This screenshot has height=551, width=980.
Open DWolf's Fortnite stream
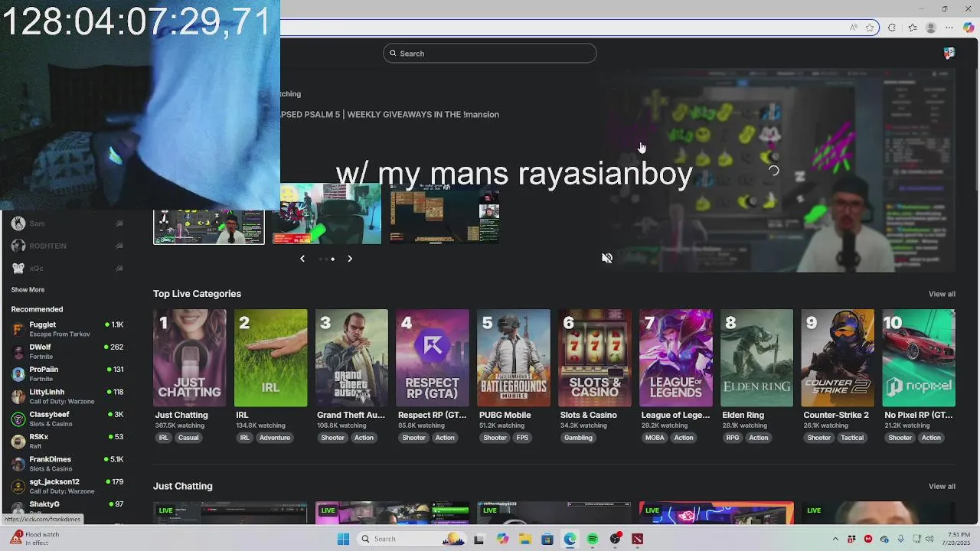[67, 351]
